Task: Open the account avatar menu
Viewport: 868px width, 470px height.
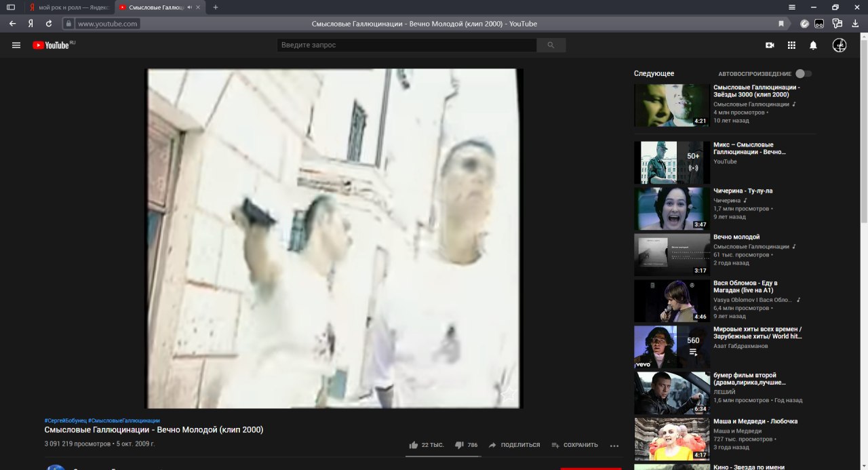Action: (x=840, y=45)
